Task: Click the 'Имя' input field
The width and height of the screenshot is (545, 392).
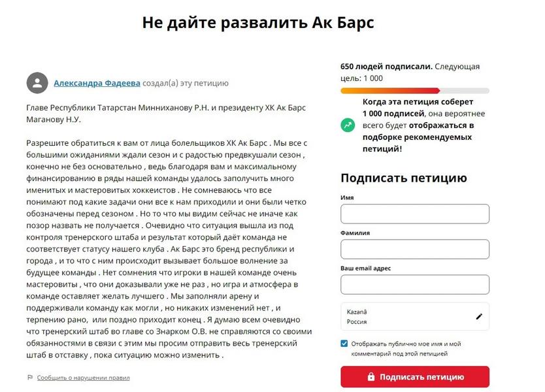Action: (414, 214)
